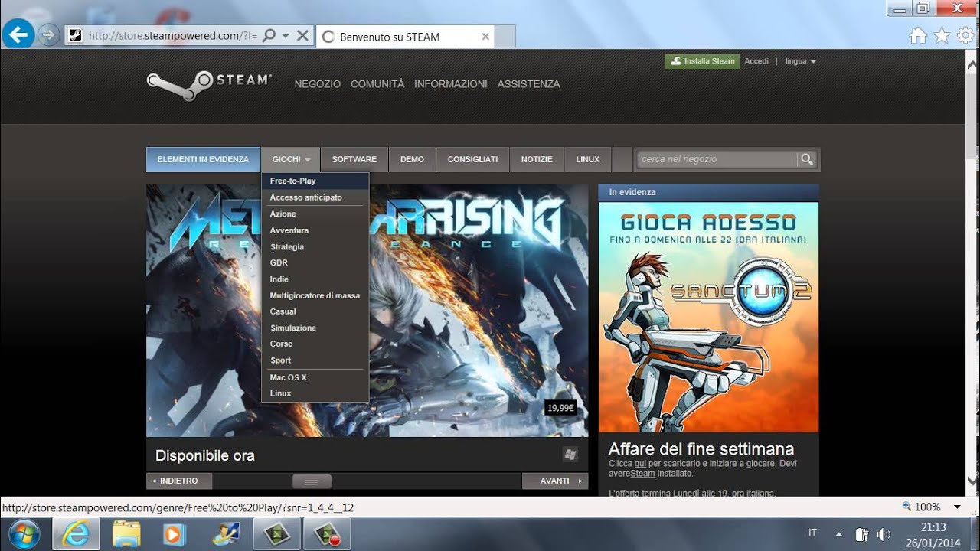This screenshot has width=980, height=551.
Task: Click the IT language indicator
Action: [812, 533]
